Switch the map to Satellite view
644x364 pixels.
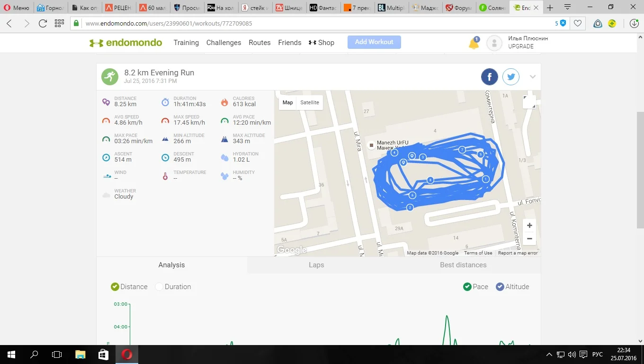[310, 102]
